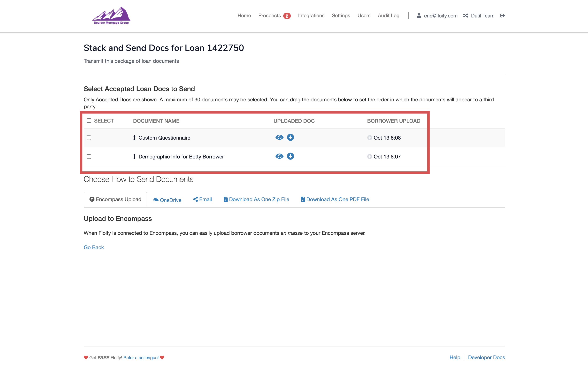Select the Custom Questionnaire document name
Viewport: 588px width, 367px height.
[x=164, y=138]
